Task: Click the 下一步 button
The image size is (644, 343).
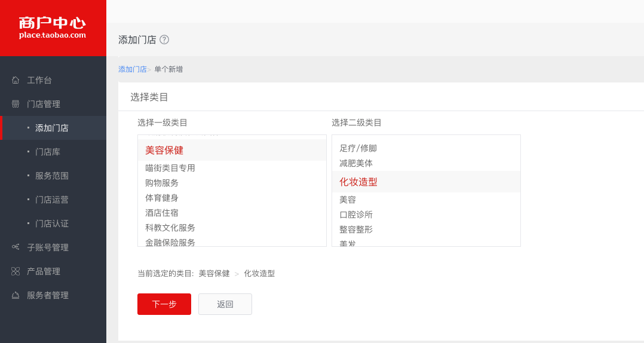Action: [164, 304]
